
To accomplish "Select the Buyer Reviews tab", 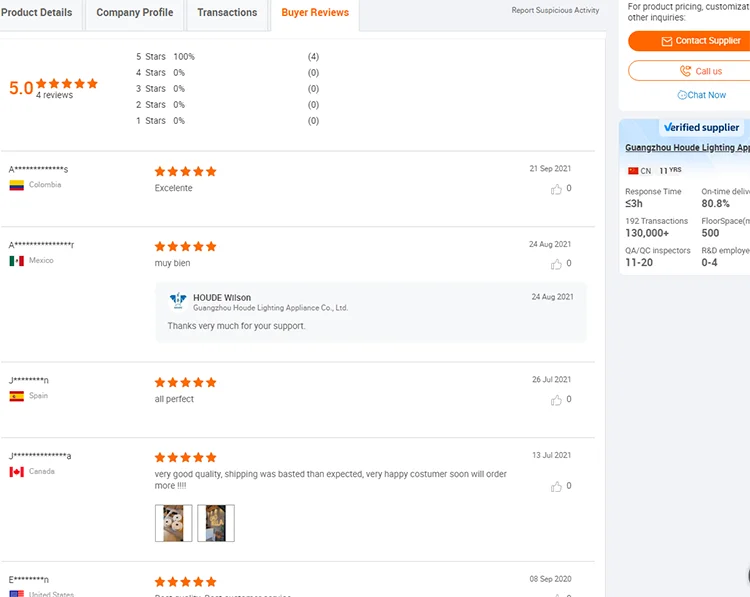I will 315,13.
